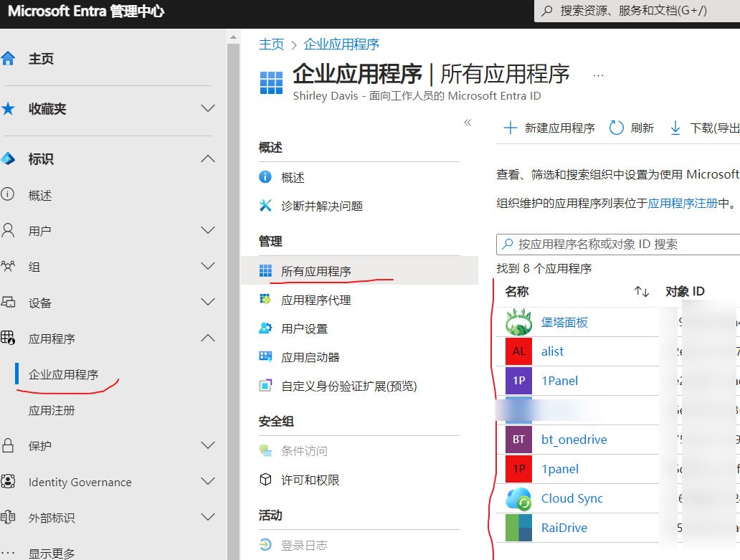Viewport: 740px width, 560px height.
Task: Open the RaiDrive application link
Action: coord(564,528)
